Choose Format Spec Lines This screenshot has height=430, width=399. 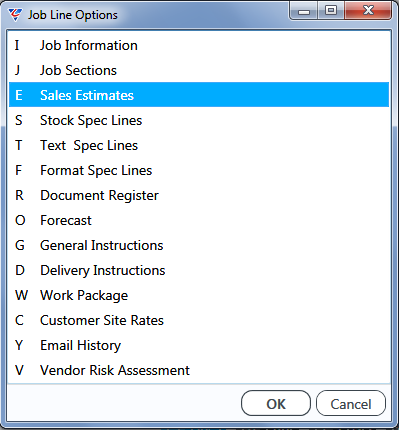199,170
